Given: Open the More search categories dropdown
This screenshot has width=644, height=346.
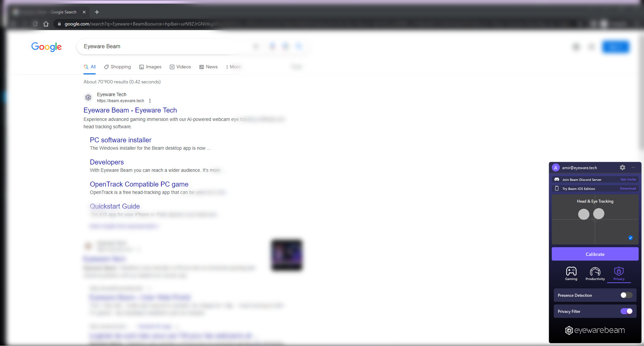Looking at the screenshot, I should tap(233, 67).
